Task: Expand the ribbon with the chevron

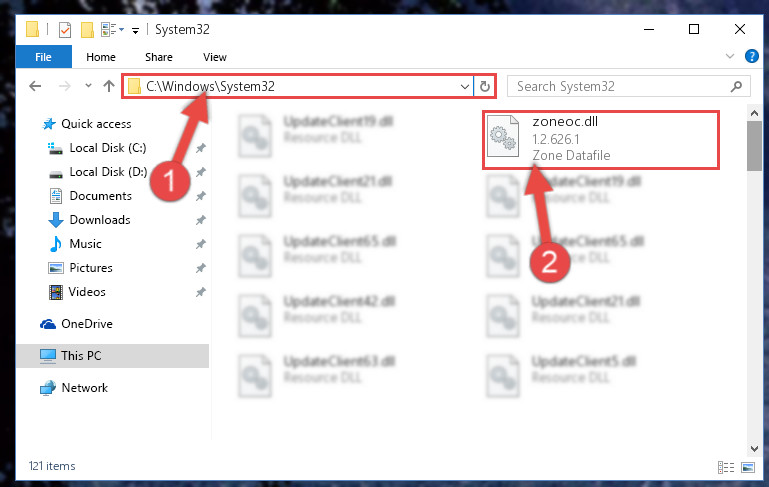Action: [730, 56]
